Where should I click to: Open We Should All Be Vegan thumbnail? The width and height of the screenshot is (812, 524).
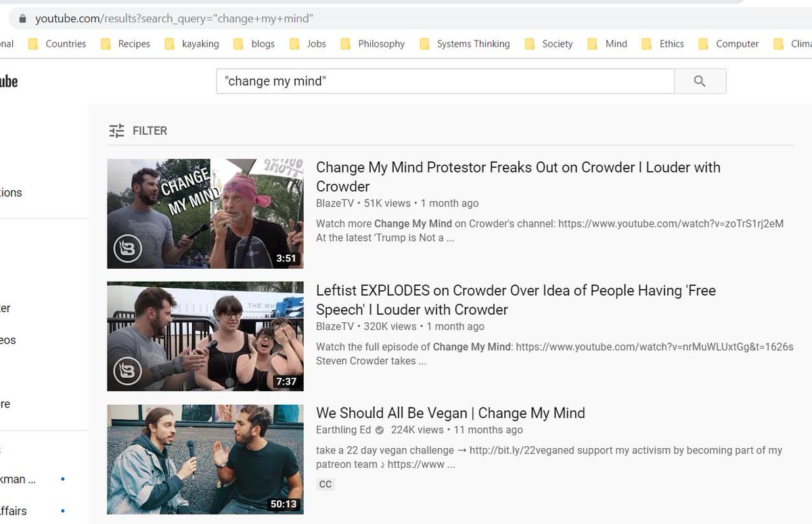pos(205,460)
